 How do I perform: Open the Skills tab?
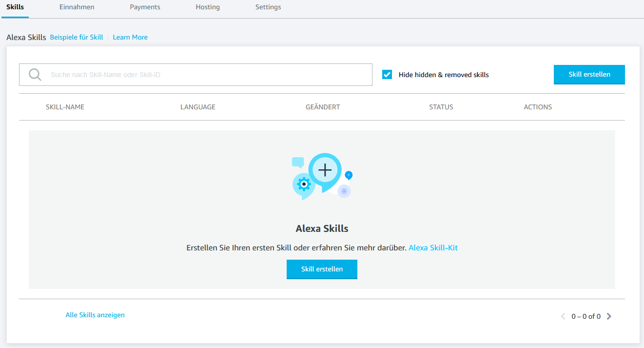[x=15, y=7]
